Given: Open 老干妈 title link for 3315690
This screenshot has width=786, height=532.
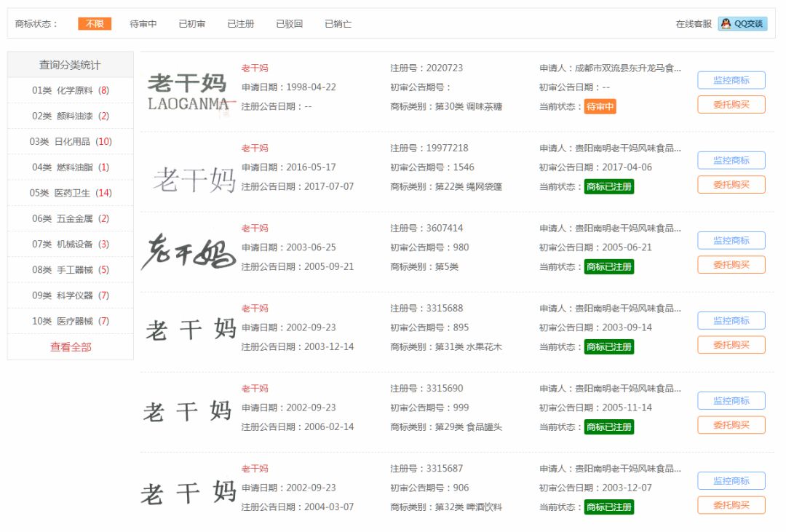Looking at the screenshot, I should (255, 389).
